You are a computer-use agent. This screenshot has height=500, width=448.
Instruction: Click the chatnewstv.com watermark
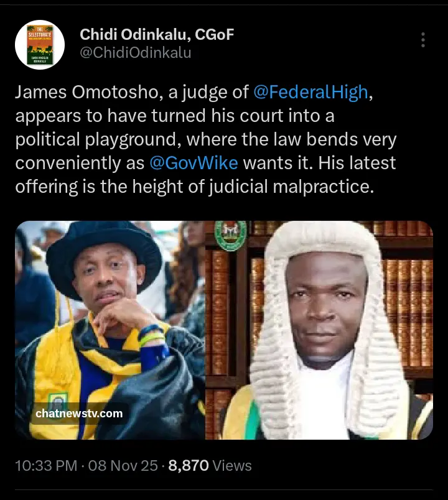coord(79,412)
